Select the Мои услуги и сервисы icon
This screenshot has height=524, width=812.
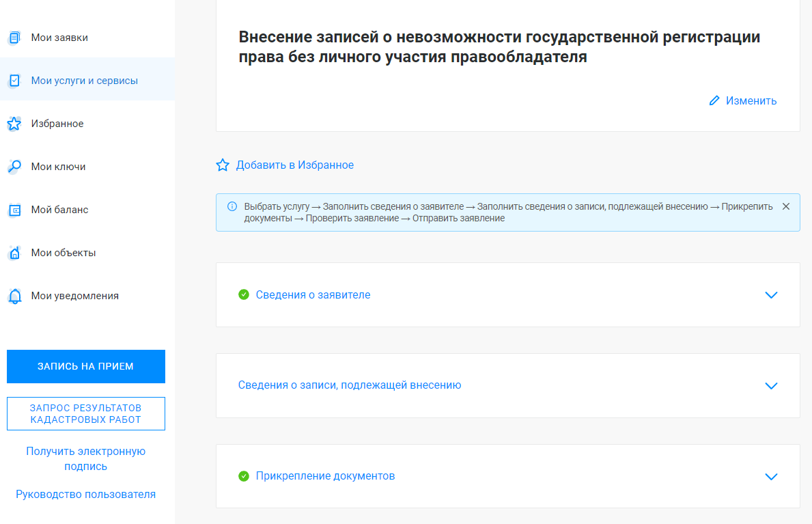[x=14, y=80]
